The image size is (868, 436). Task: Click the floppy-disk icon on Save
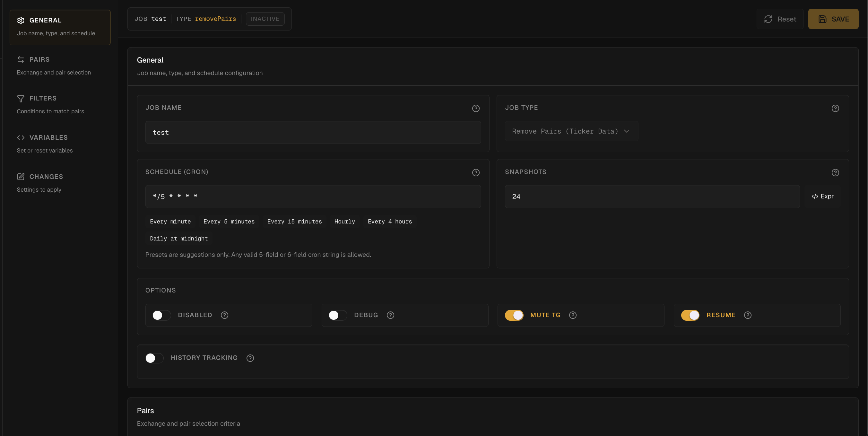tap(822, 19)
